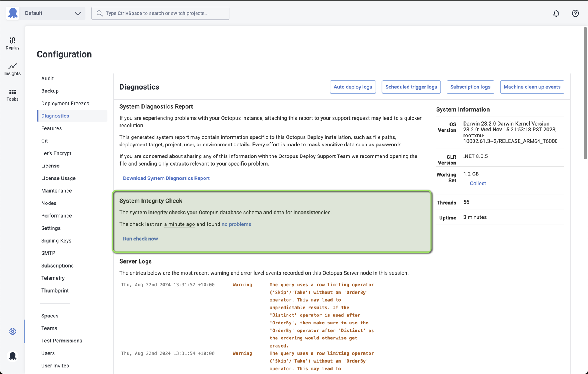The width and height of the screenshot is (588, 374).
Task: Click the Auto deploy logs button
Action: (x=353, y=87)
